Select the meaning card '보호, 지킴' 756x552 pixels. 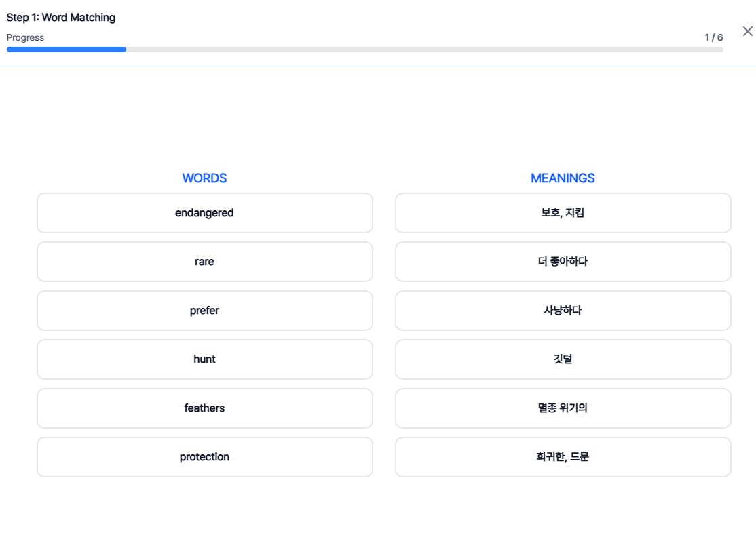click(x=563, y=213)
